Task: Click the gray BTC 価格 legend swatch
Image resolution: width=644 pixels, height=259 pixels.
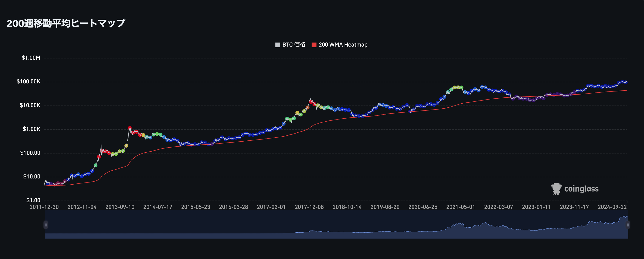Action: [x=278, y=45]
